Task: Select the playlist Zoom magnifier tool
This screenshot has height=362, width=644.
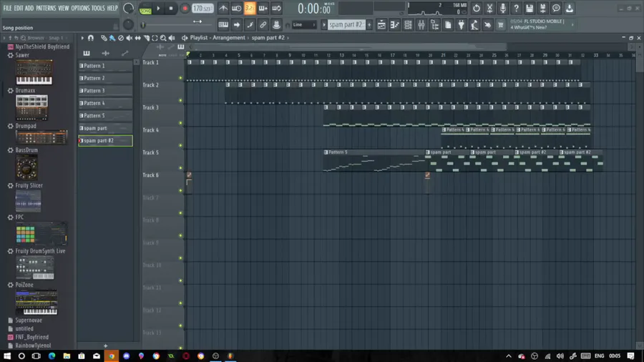Action: click(x=163, y=38)
